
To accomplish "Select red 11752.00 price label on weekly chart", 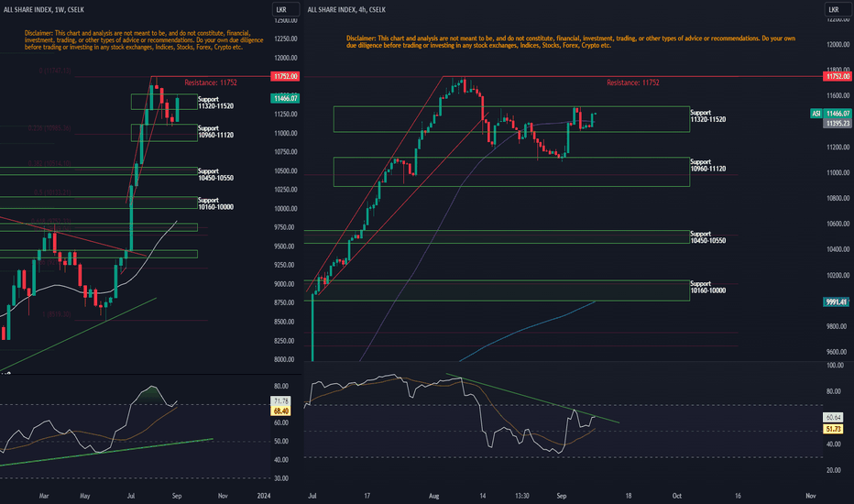I will 285,76.
